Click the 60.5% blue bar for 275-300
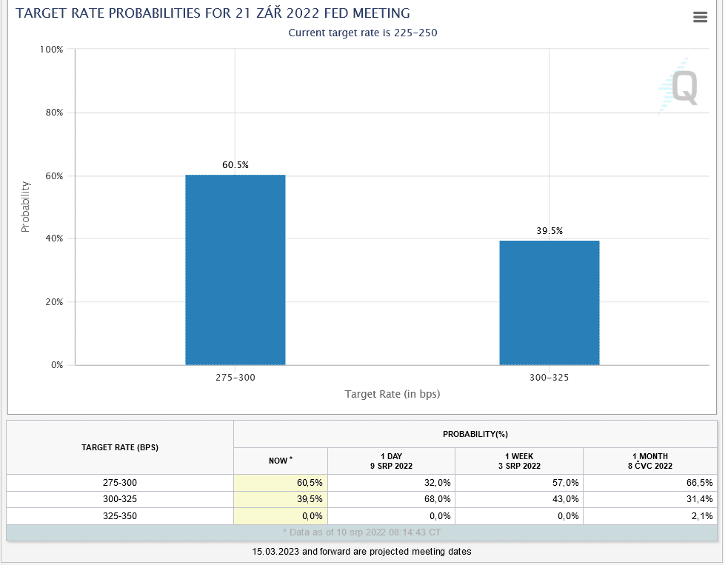The height and width of the screenshot is (568, 728). pyautogui.click(x=235, y=270)
